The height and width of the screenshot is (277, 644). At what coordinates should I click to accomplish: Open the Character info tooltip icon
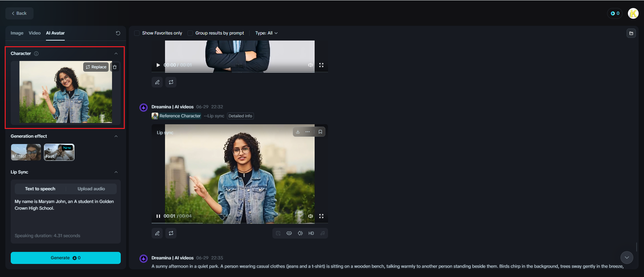tap(36, 54)
